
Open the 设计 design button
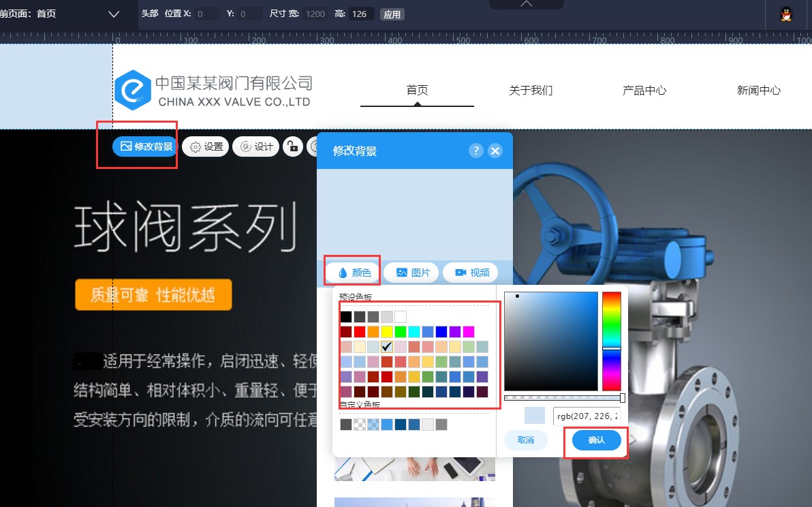click(256, 147)
